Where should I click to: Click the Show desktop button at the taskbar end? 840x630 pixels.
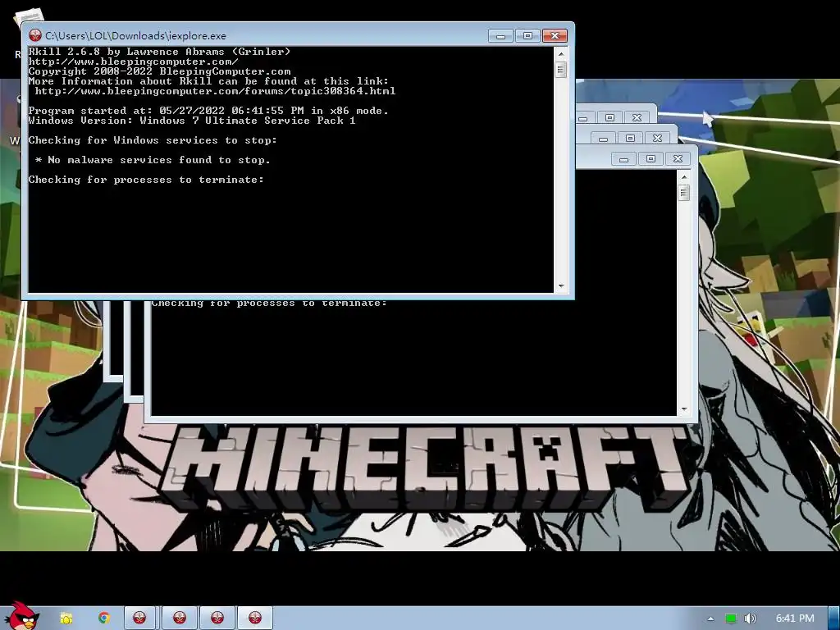coord(834,619)
